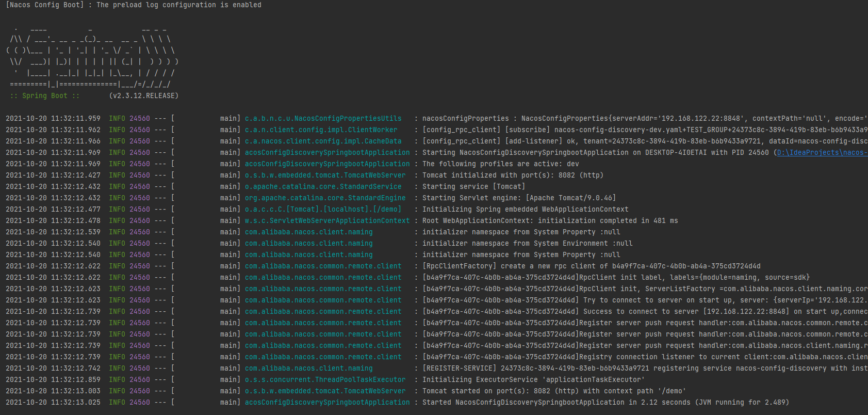Image resolution: width=868 pixels, height=415 pixels.
Task: Select the Spring Boot version text v2.3.12.RELEASE
Action: tap(144, 95)
